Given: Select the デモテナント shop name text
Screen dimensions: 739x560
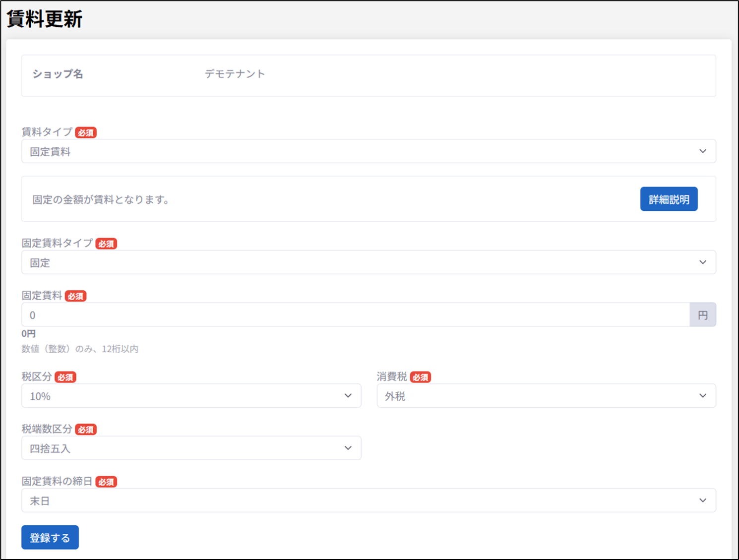Looking at the screenshot, I should click(235, 74).
